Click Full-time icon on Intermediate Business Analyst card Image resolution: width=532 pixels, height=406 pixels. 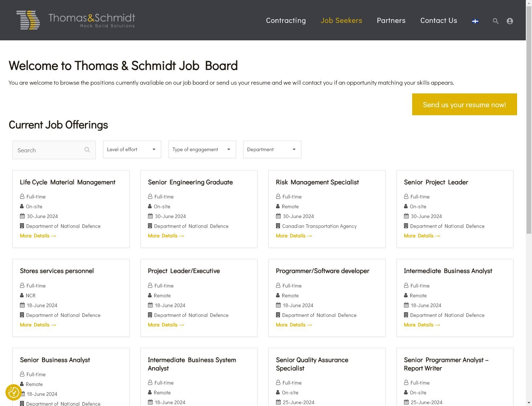[406, 285]
